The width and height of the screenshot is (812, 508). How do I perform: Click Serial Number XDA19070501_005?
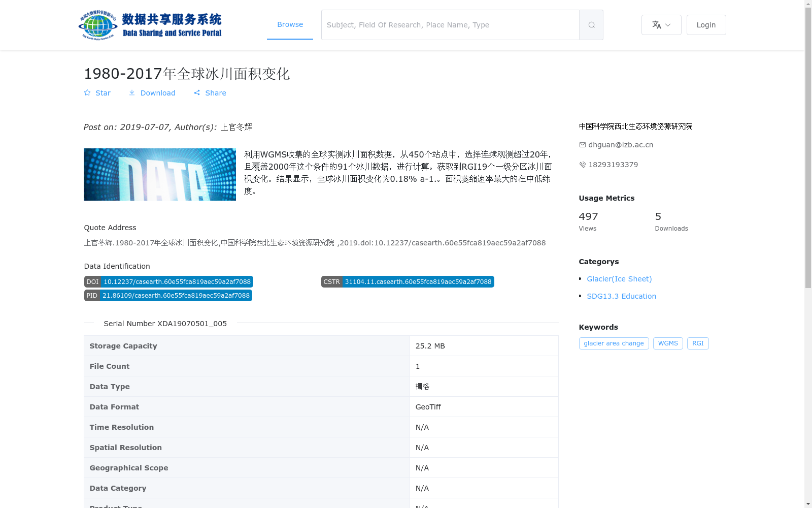(x=165, y=324)
